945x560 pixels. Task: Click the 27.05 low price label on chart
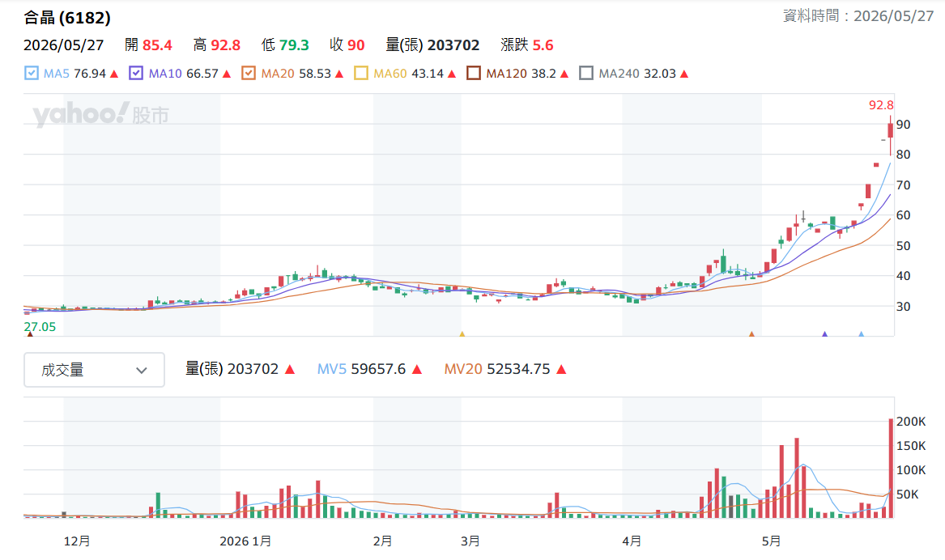pos(40,327)
